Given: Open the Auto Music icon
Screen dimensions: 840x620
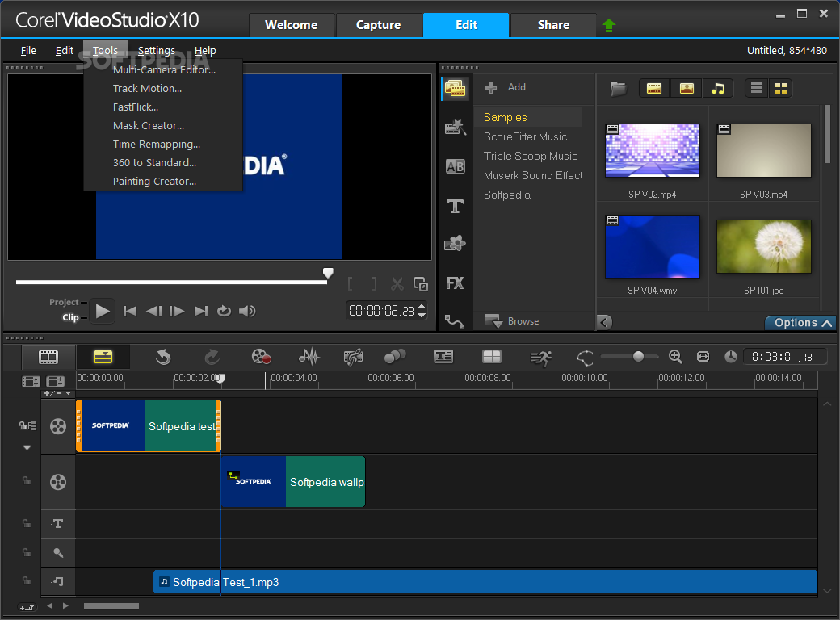Looking at the screenshot, I should (354, 357).
